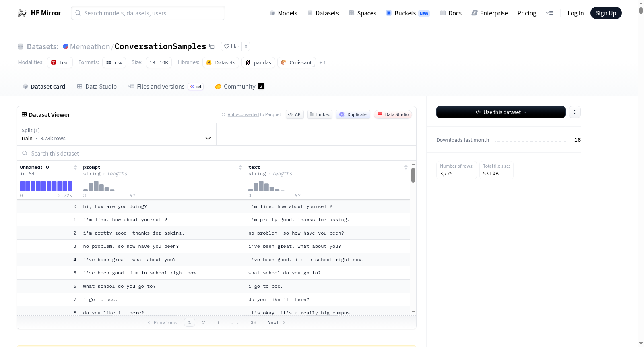Select cell 'do you like it there?' in text column
The height and width of the screenshot is (347, 644).
coord(328,299)
